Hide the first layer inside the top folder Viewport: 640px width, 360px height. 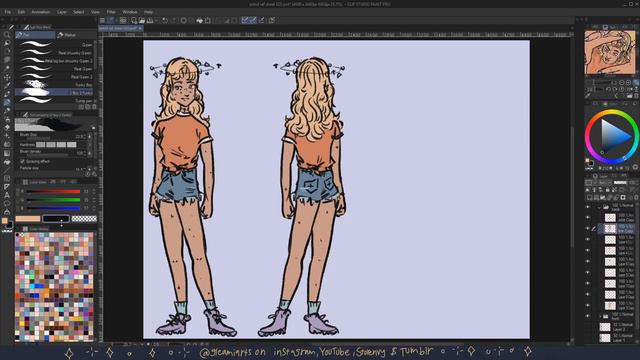coord(588,218)
